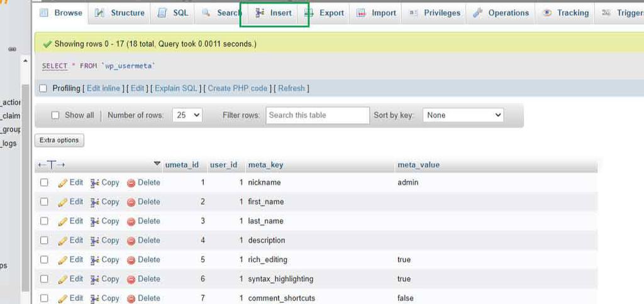The height and width of the screenshot is (304, 644).
Task: Open the Sort by key dropdown
Action: [464, 116]
